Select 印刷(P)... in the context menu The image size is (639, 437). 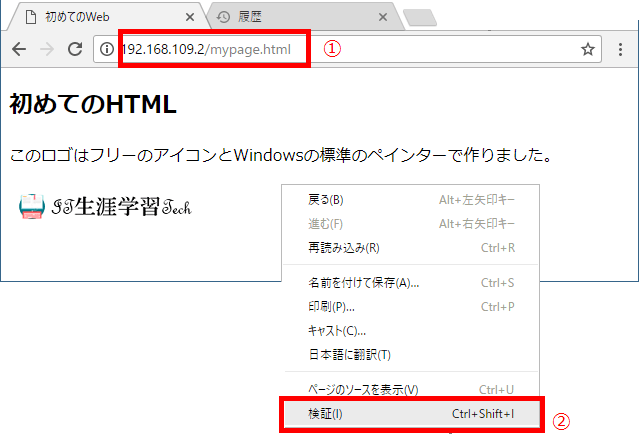pos(411,307)
